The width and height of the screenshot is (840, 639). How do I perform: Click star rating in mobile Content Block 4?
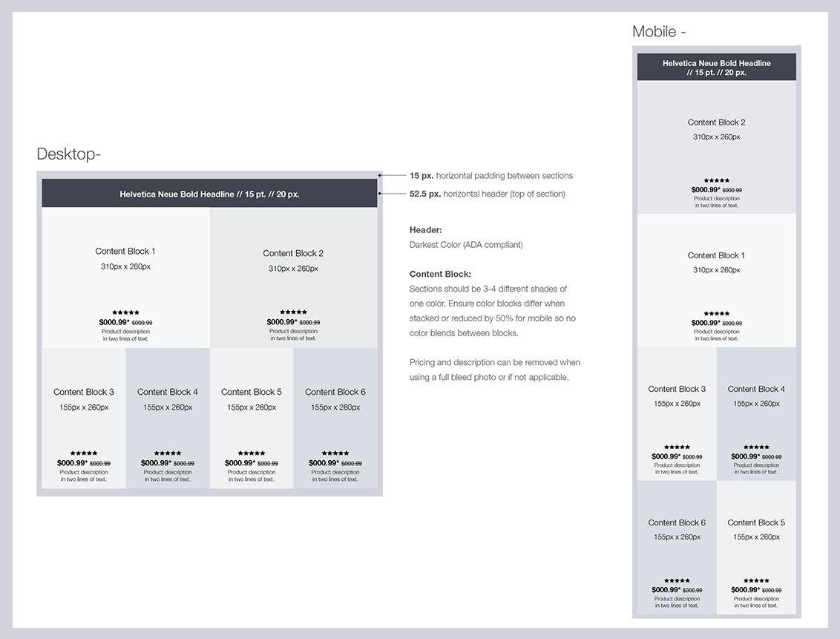[756, 447]
